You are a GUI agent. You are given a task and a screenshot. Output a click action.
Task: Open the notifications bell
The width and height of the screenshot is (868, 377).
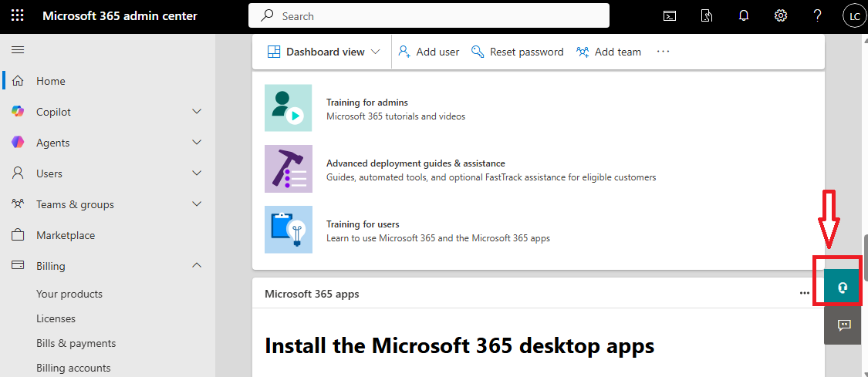(x=744, y=16)
